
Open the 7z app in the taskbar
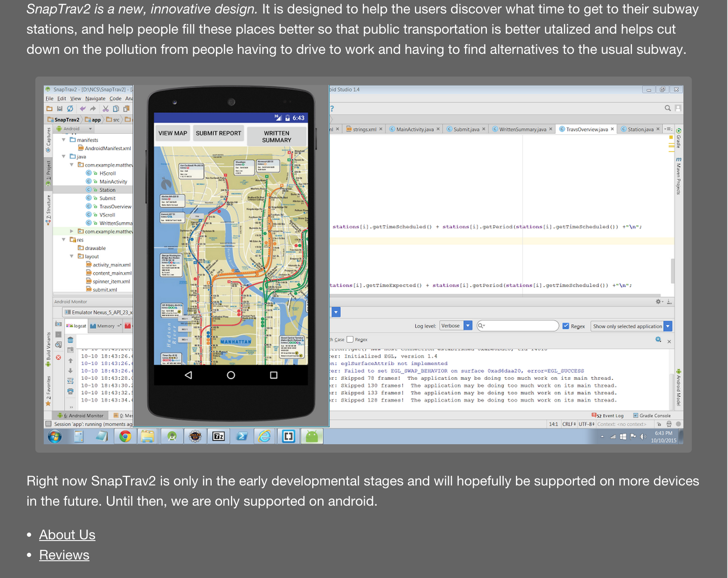pyautogui.click(x=218, y=437)
